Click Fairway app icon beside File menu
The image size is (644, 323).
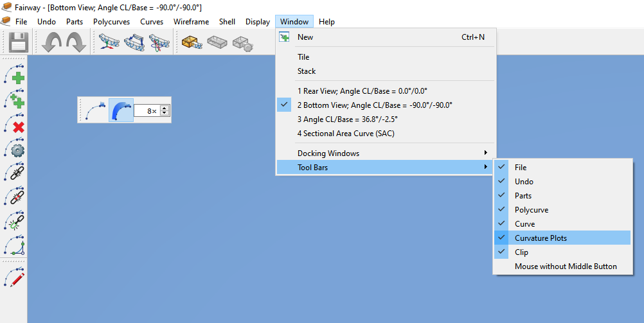[6, 21]
